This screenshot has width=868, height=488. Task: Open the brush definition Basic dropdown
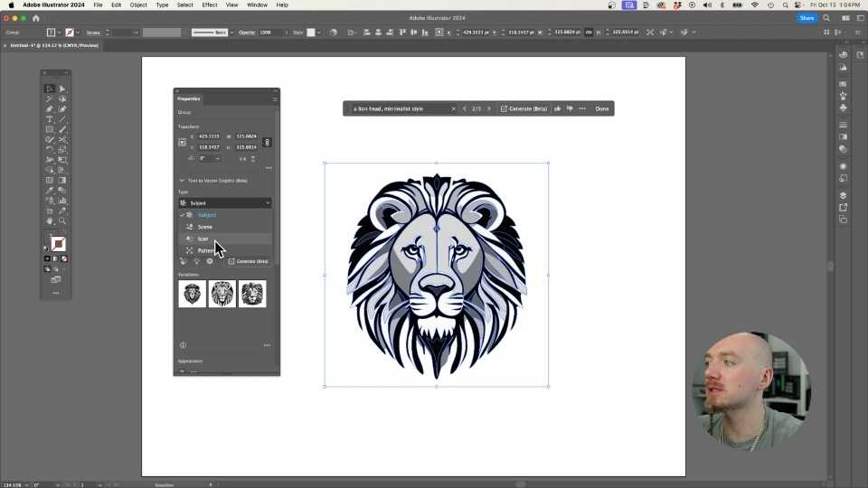[x=231, y=33]
